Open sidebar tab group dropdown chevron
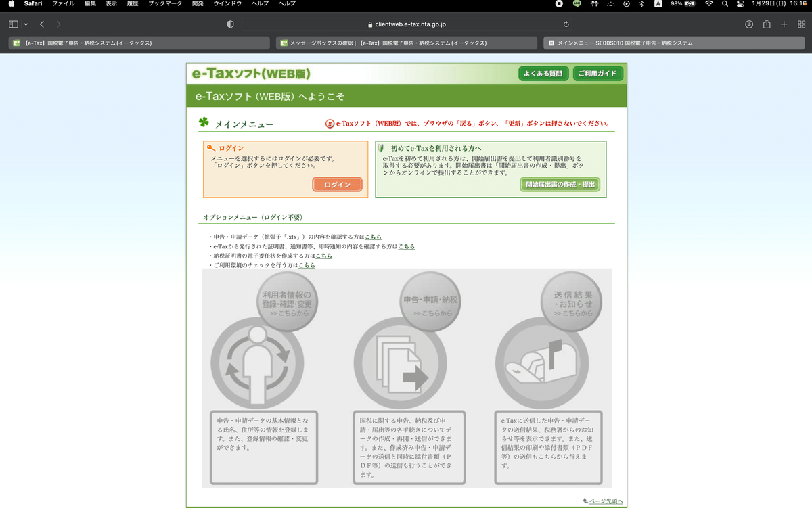The height and width of the screenshot is (508, 812). 26,24
